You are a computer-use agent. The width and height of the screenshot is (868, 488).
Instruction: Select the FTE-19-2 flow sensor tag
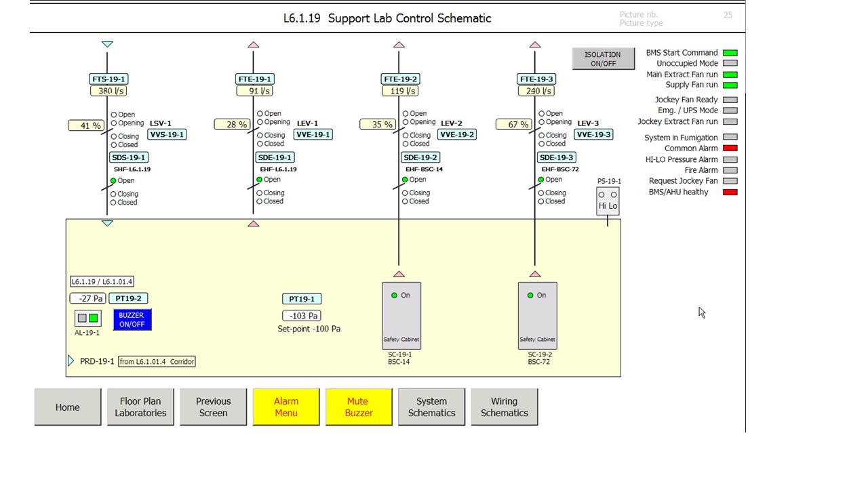pyautogui.click(x=400, y=79)
